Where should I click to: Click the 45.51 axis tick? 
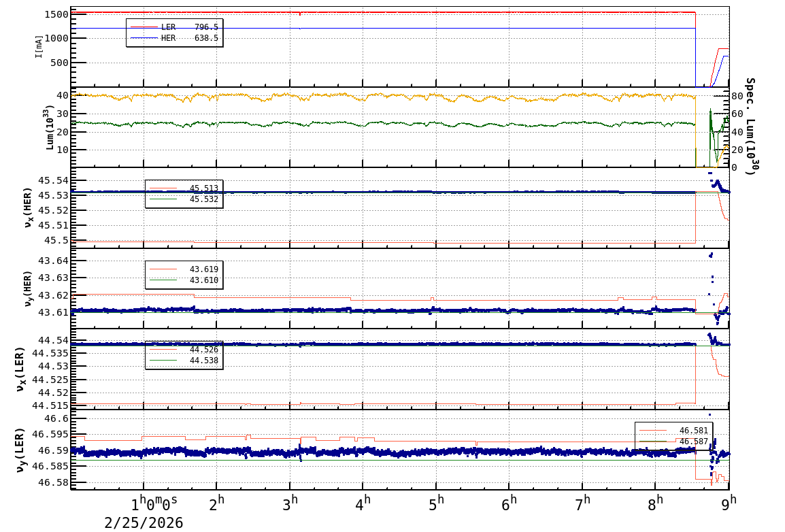[54, 225]
